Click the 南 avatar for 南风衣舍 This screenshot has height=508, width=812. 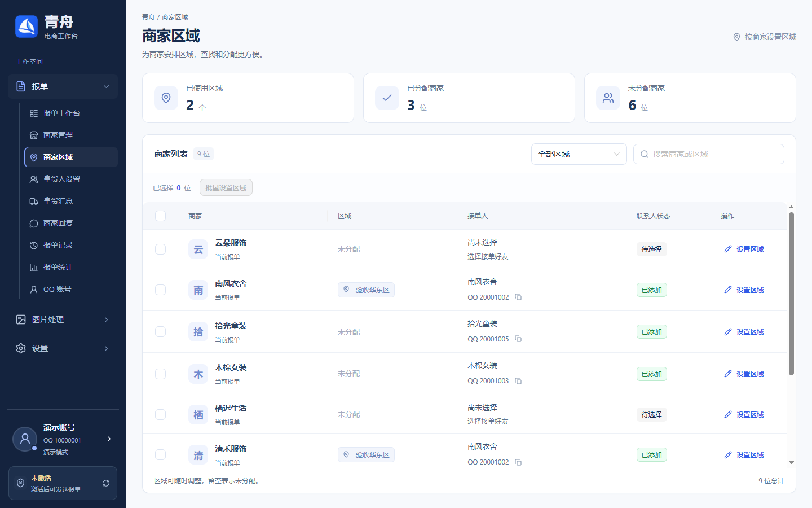(198, 290)
